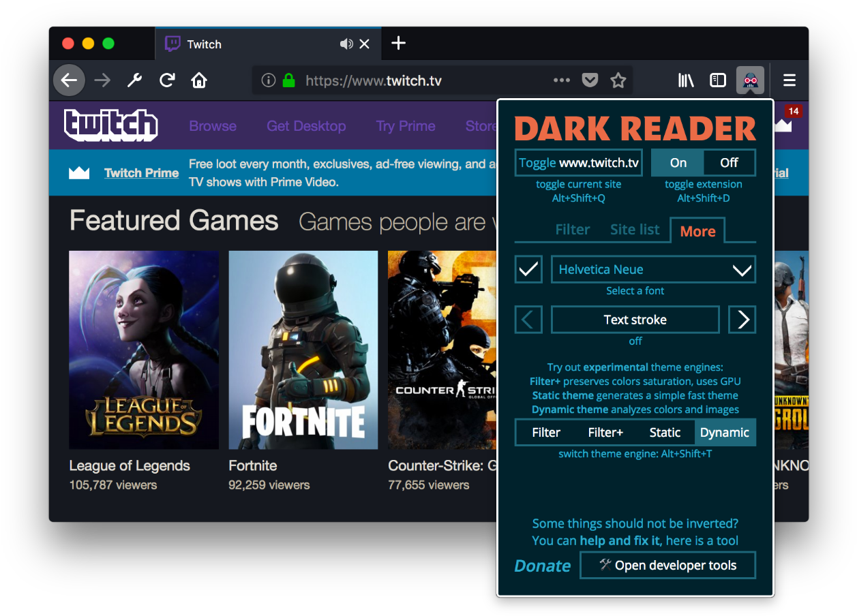Switch to the Filter tab
857x616 pixels.
coord(573,230)
